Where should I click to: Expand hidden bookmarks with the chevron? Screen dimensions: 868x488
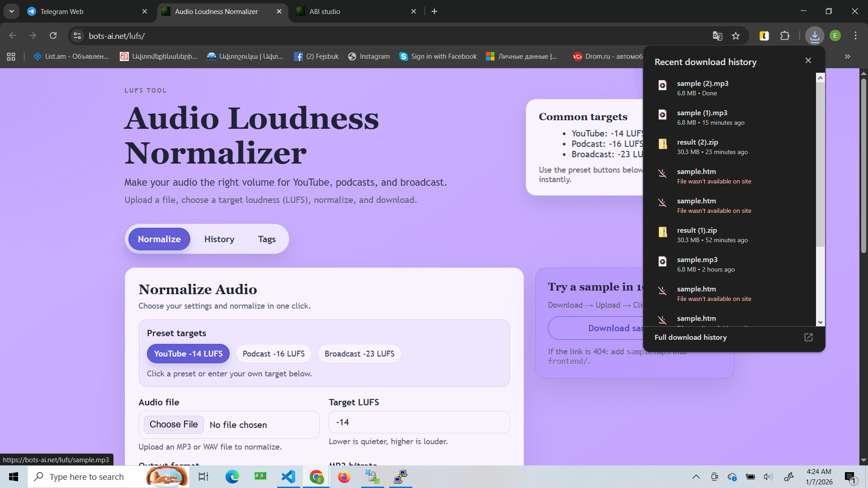click(x=847, y=56)
